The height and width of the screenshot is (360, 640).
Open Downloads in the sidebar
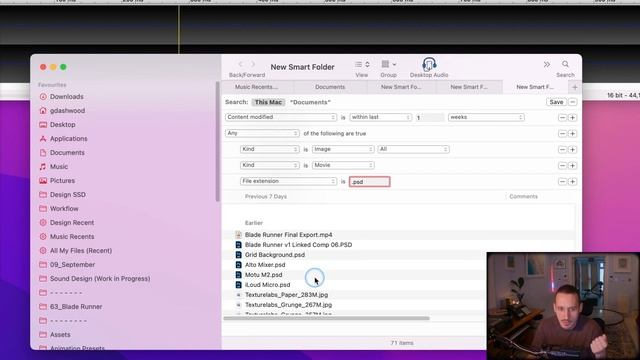pyautogui.click(x=67, y=97)
